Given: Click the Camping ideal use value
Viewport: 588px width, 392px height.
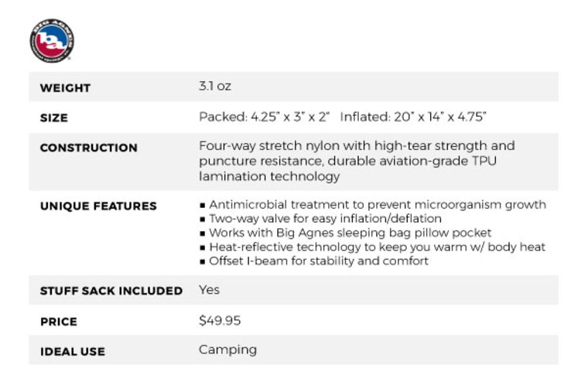Looking at the screenshot, I should point(227,349).
